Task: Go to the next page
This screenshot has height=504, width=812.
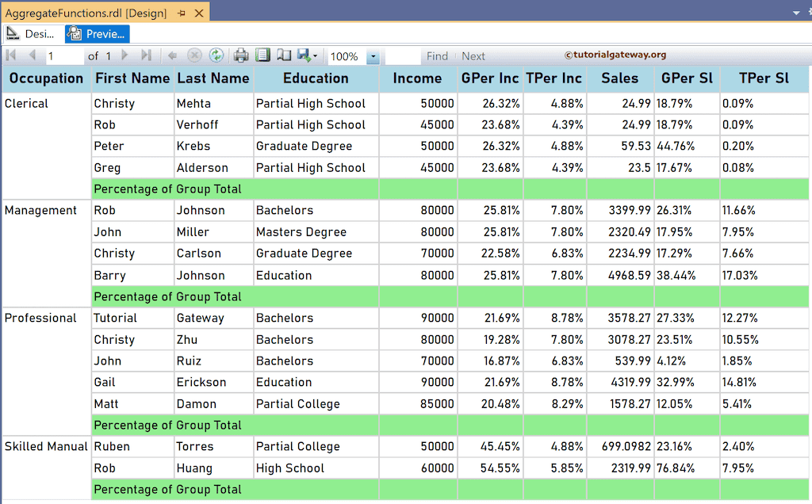Action: (x=124, y=55)
